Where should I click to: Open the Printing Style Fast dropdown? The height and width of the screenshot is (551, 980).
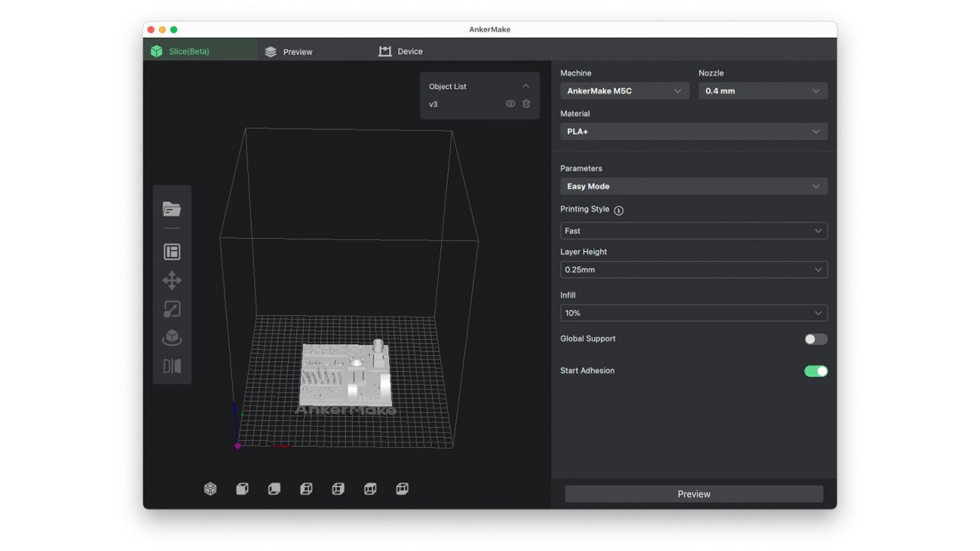(x=694, y=230)
